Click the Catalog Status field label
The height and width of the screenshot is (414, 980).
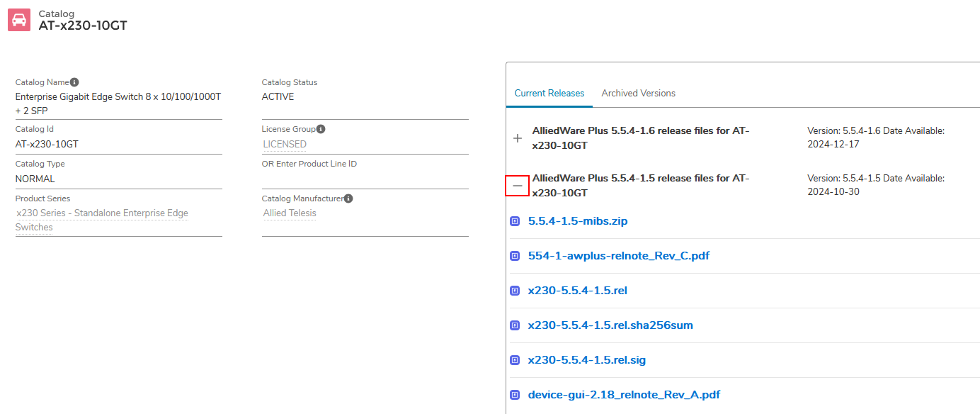coord(290,82)
